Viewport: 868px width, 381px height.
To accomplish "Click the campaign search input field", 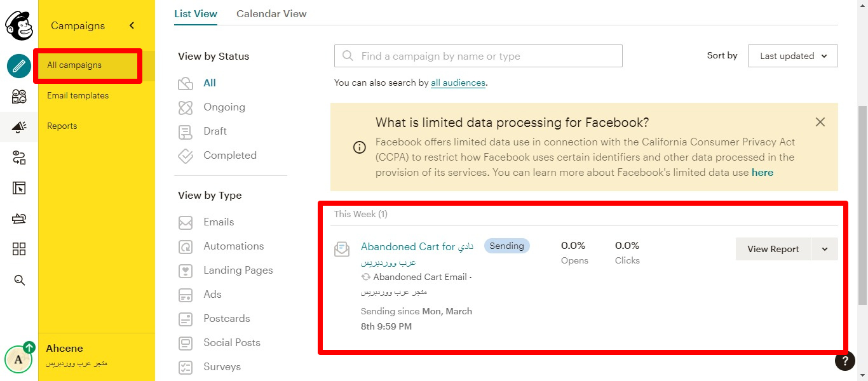I will [478, 56].
